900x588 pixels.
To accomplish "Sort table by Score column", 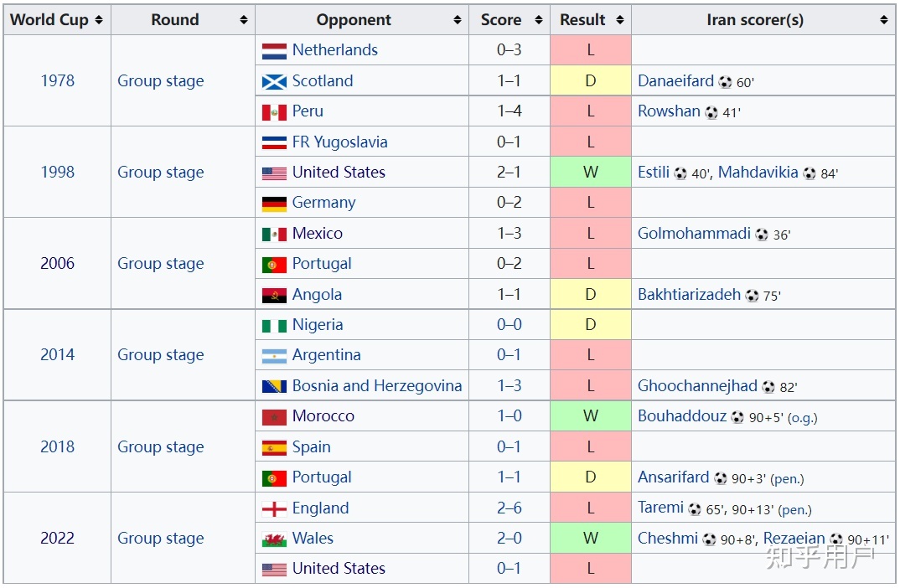I will pos(539,20).
